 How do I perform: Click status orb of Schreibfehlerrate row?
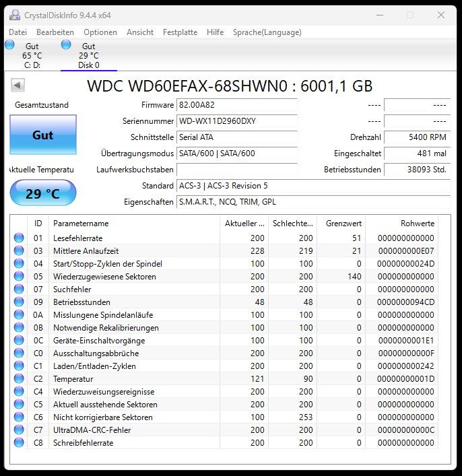19,442
